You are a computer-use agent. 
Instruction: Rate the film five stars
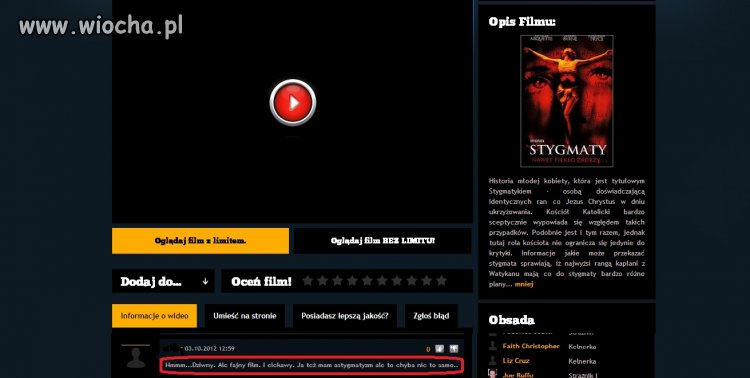point(367,281)
